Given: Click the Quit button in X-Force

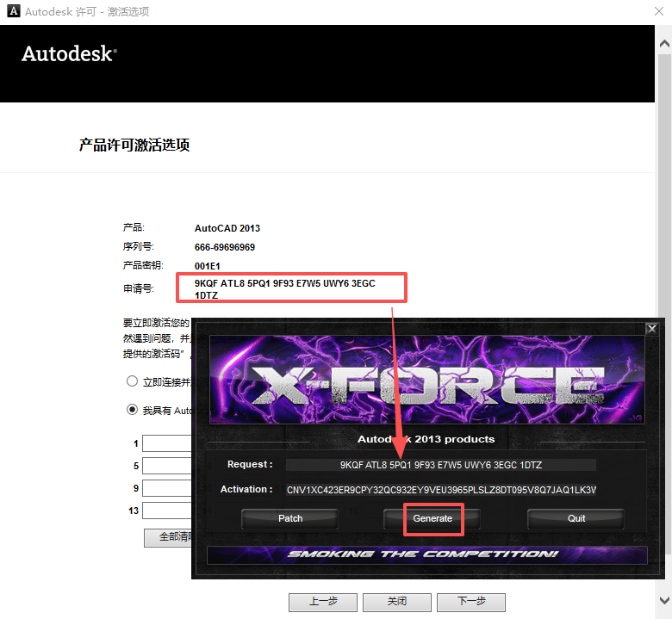Looking at the screenshot, I should 576,519.
